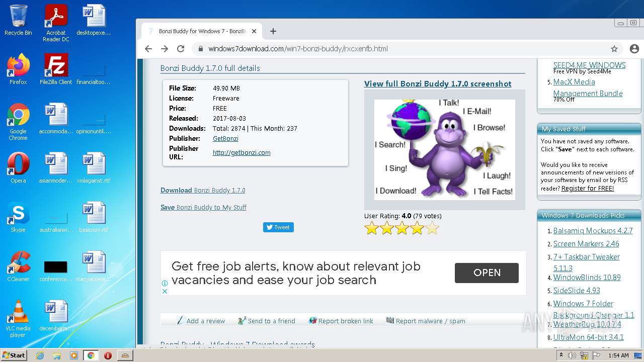Viewport: 644px width, 362px height.
Task: Launch Google Chrome from desktop shortcut
Action: point(18,122)
